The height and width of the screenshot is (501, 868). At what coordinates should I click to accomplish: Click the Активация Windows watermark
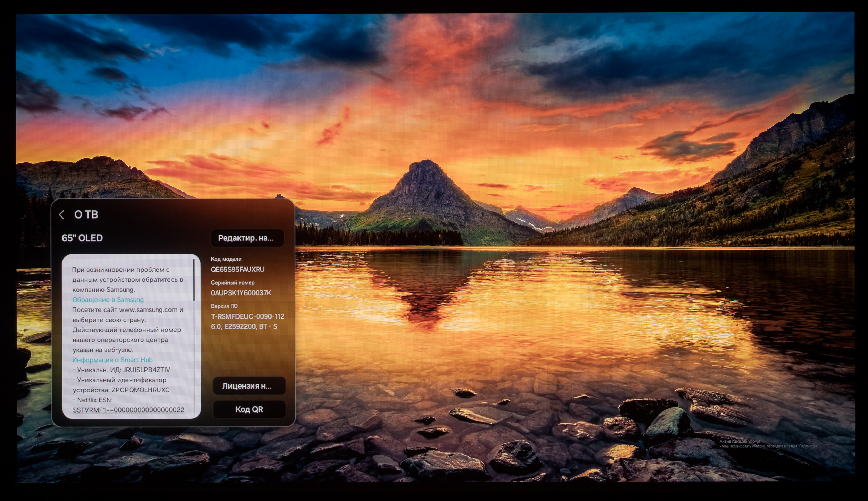pos(739,441)
